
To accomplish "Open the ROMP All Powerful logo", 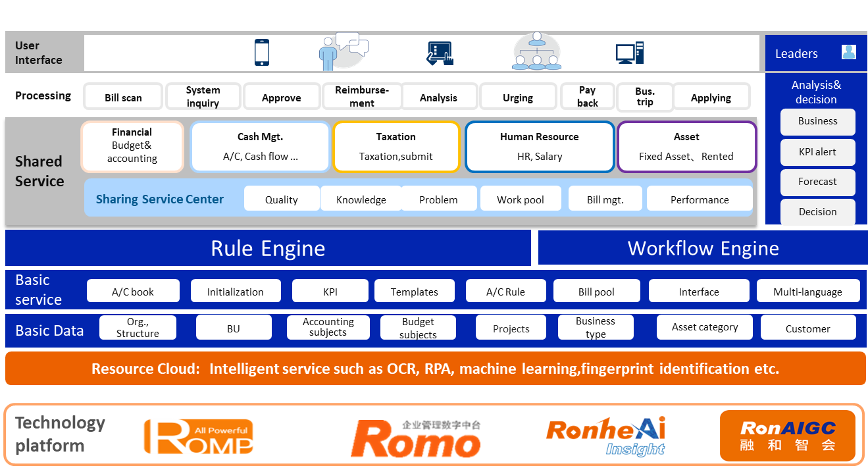I will (199, 437).
